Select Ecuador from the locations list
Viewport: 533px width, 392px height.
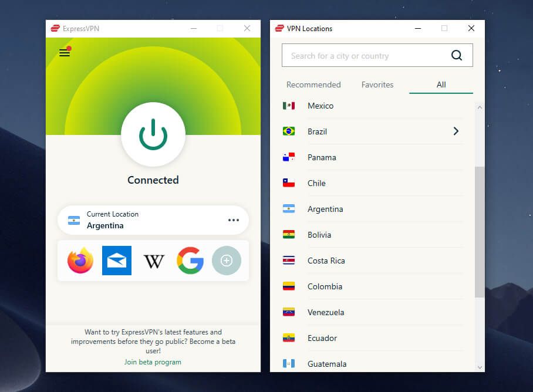[x=373, y=338]
